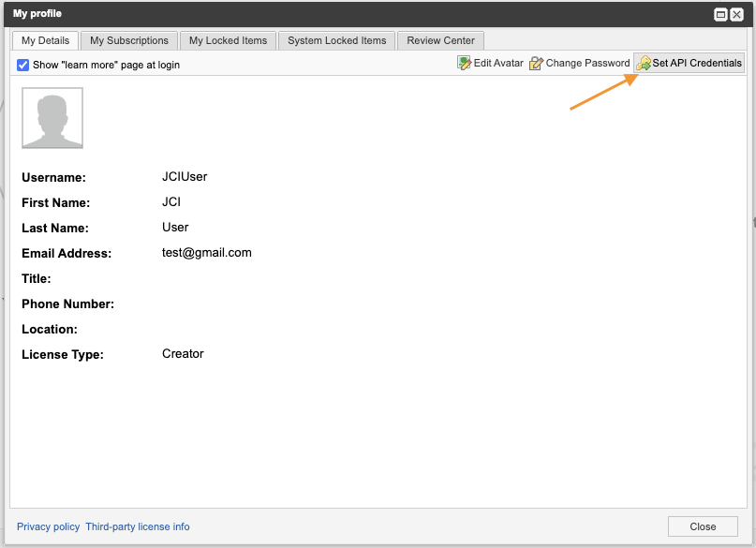Click the profile avatar placeholder image

point(52,118)
